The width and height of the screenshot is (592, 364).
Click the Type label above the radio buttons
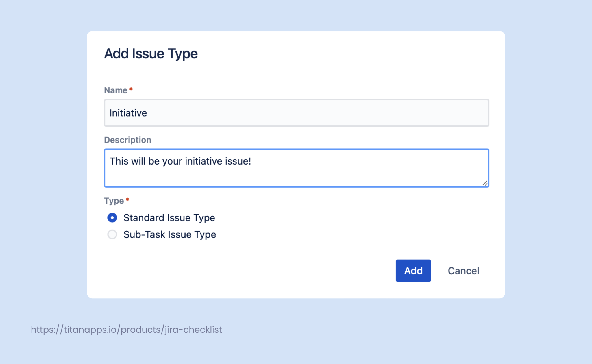[x=115, y=201]
